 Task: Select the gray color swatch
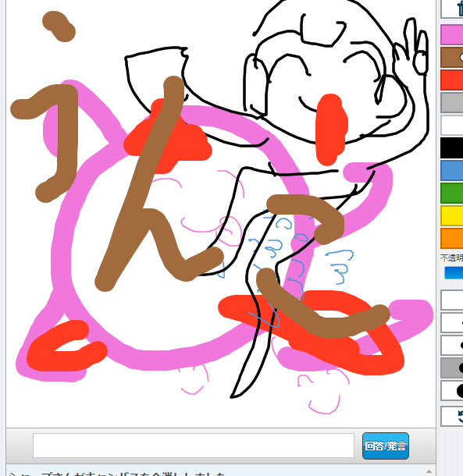452,102
